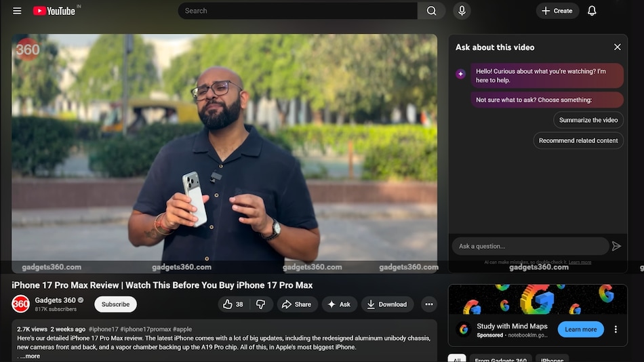Go to YouTube home via logo
The image size is (644, 362).
click(x=54, y=11)
